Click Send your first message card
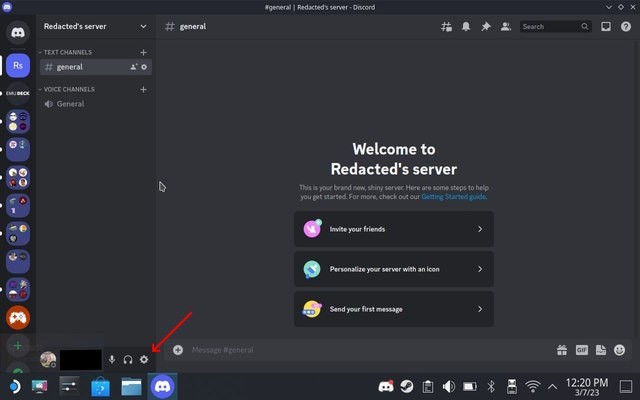 pyautogui.click(x=394, y=309)
